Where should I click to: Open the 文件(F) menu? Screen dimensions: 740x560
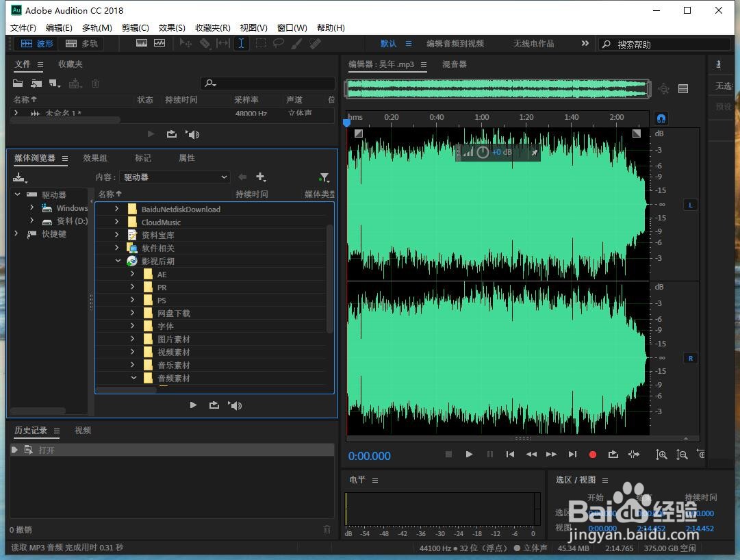tap(23, 28)
